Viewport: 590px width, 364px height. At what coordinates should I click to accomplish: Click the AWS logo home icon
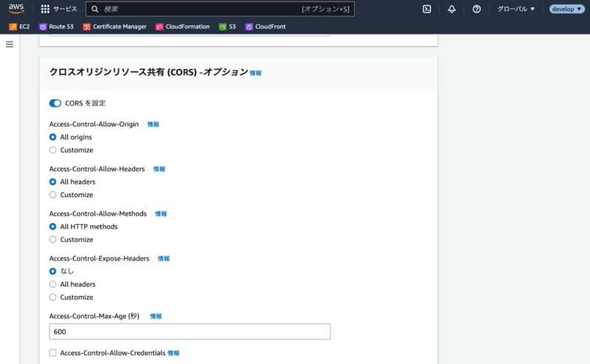pos(16,9)
